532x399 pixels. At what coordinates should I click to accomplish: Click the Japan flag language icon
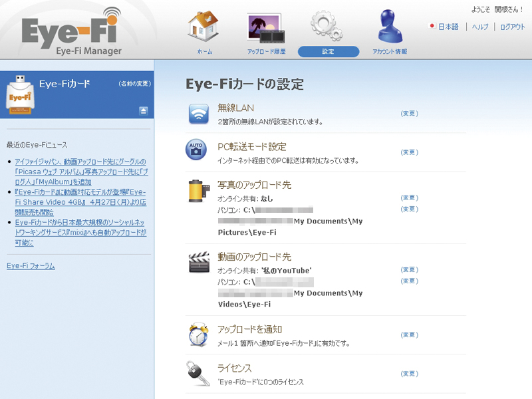coord(432,26)
